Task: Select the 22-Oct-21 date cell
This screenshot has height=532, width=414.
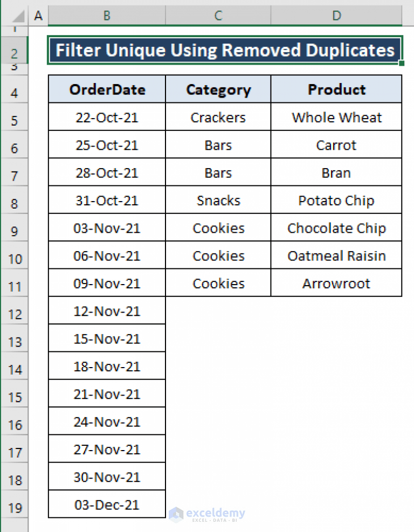Action: [x=106, y=117]
